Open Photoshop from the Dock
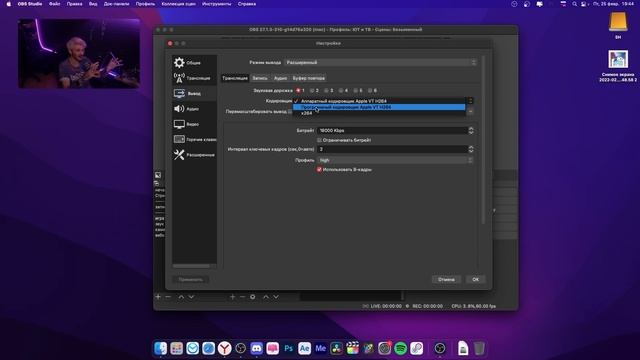 click(289, 348)
